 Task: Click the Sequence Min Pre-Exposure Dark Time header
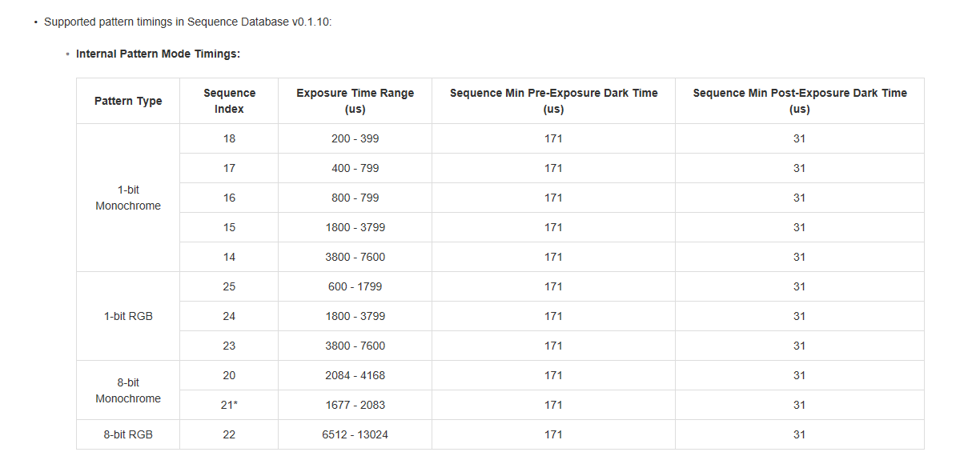[x=553, y=101]
